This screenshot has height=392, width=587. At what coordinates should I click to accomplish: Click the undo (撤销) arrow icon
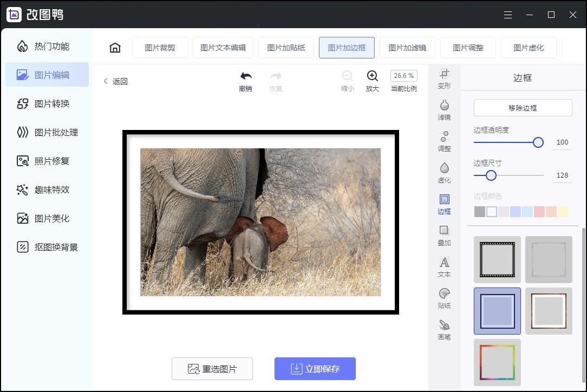pos(246,76)
